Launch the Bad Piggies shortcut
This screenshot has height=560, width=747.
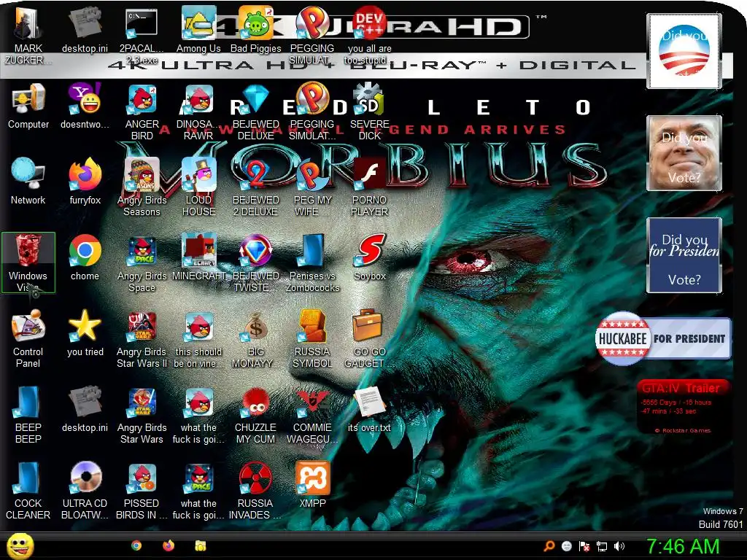(x=256, y=29)
